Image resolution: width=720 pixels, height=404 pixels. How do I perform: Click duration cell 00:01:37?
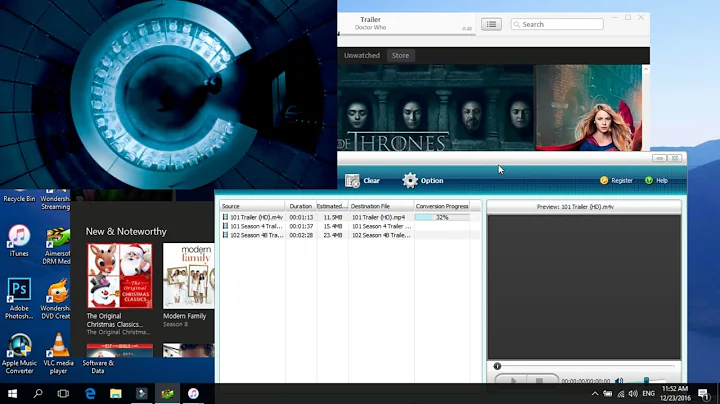[301, 226]
